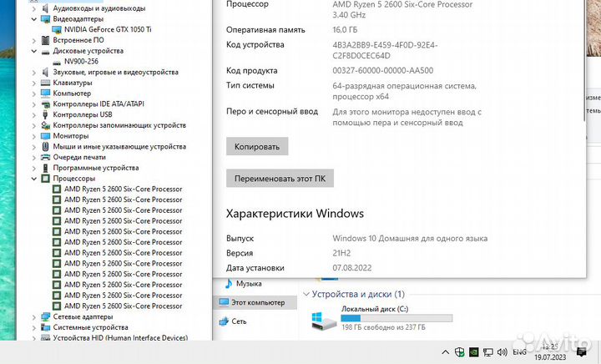Screen dimensions: 601x364
Task: Click the Встроенное ПО chip icon
Action: click(45, 40)
